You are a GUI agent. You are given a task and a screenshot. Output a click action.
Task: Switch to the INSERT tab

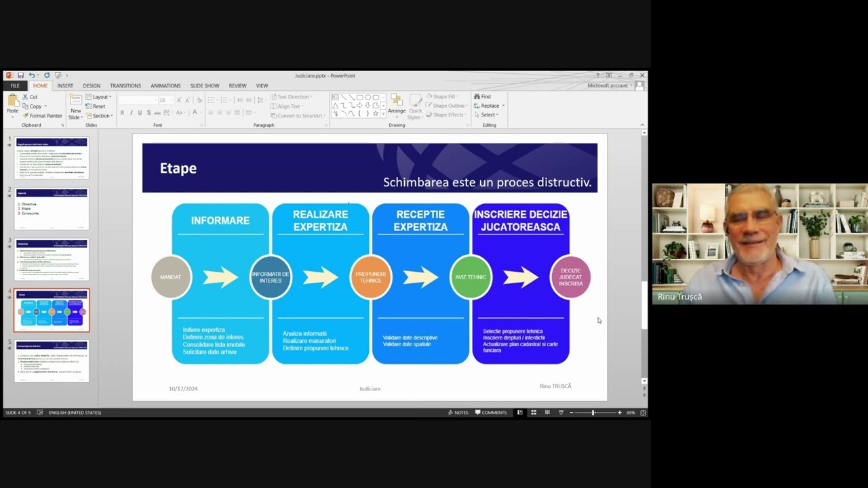pos(65,86)
